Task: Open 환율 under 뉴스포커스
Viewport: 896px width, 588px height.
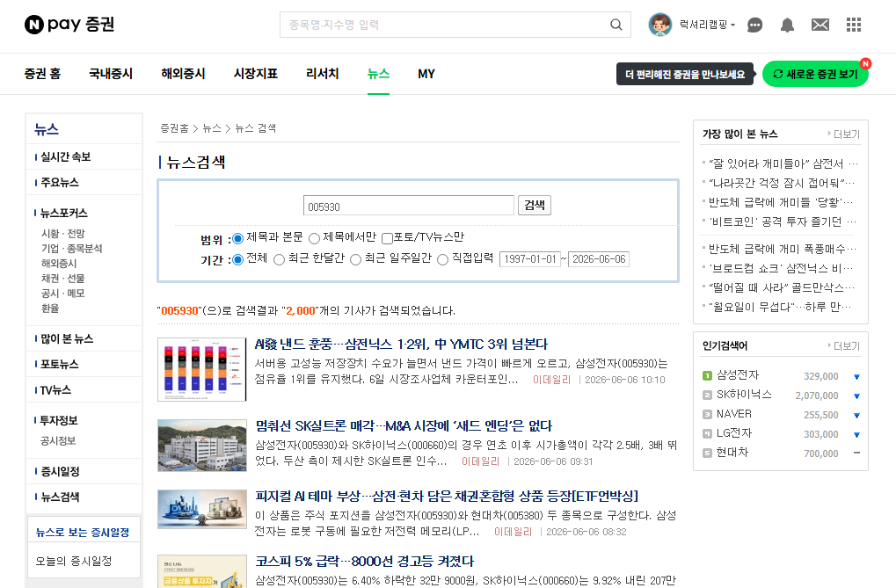Action: [50, 308]
